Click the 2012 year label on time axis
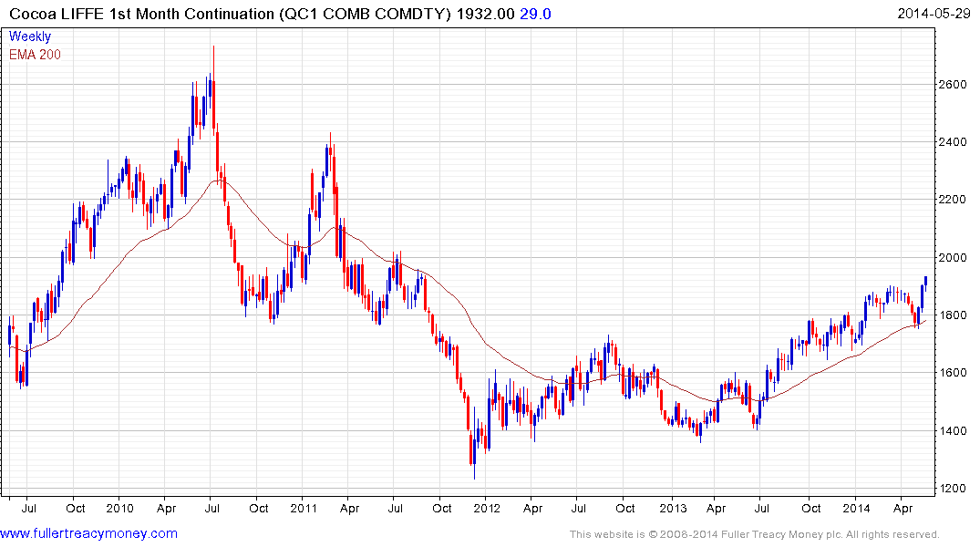This screenshot has height=547, width=980. [487, 508]
